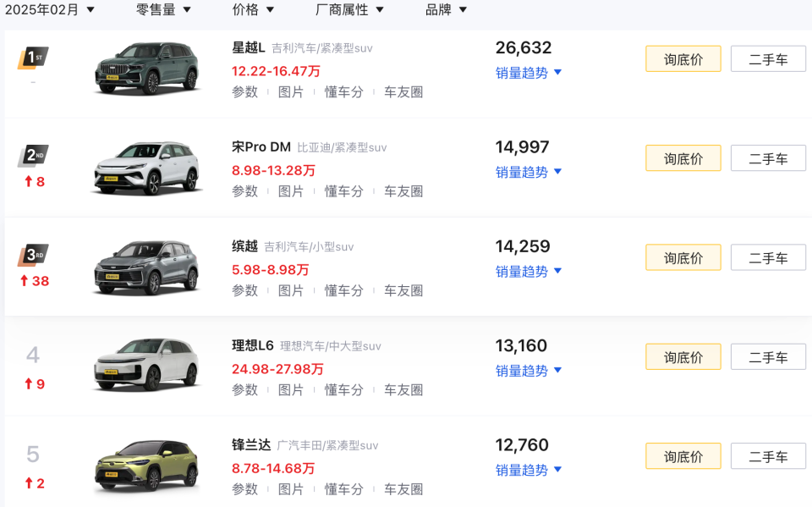The width and height of the screenshot is (812, 507).
Task: Open 懂车分 for 锋兰达
Action: [343, 488]
